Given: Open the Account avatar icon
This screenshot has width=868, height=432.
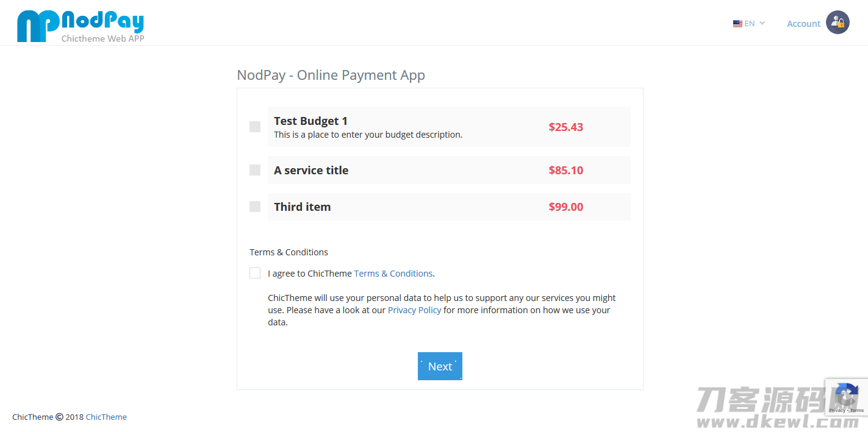Looking at the screenshot, I should tap(838, 23).
